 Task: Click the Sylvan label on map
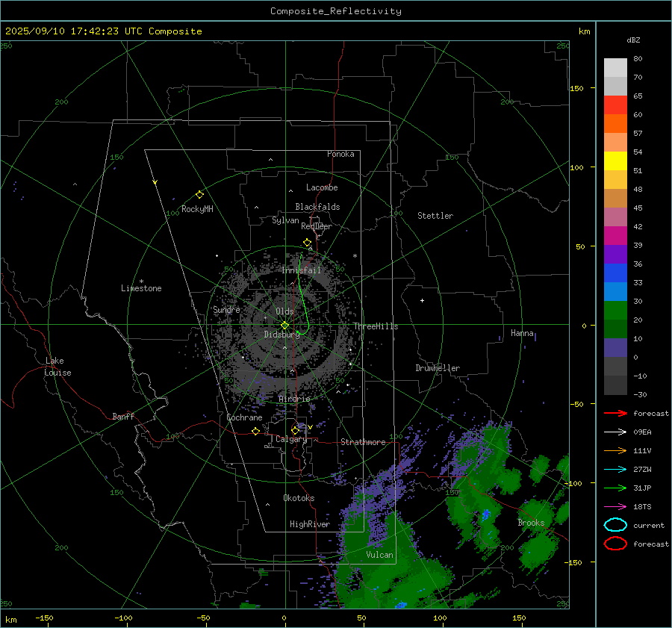click(x=285, y=220)
